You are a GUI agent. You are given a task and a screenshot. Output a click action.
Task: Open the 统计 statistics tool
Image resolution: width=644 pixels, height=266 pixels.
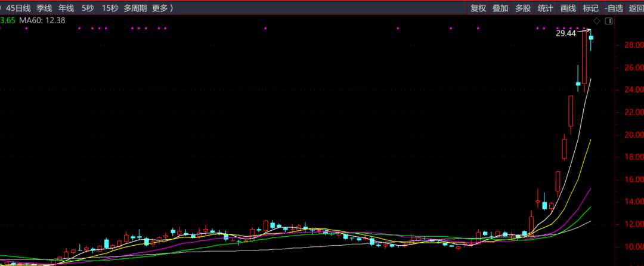[x=546, y=8]
